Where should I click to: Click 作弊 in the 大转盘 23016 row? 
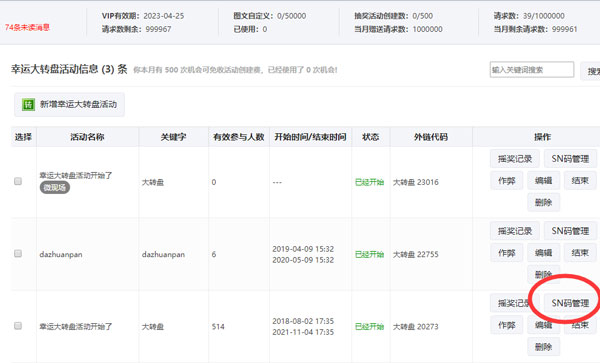(507, 181)
